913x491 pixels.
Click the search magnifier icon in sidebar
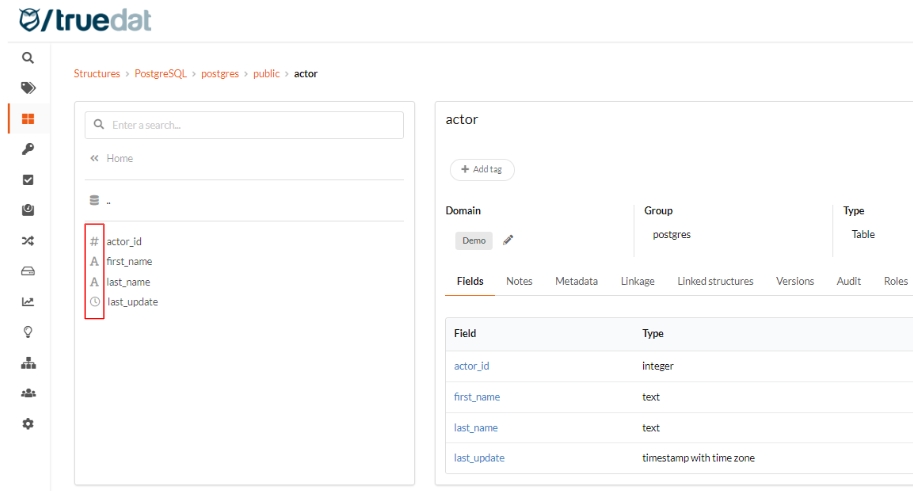click(28, 58)
